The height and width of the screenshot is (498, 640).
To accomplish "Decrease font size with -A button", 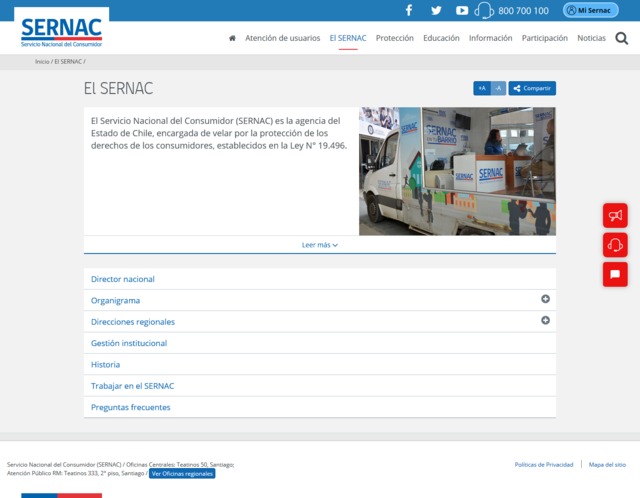I will 498,88.
